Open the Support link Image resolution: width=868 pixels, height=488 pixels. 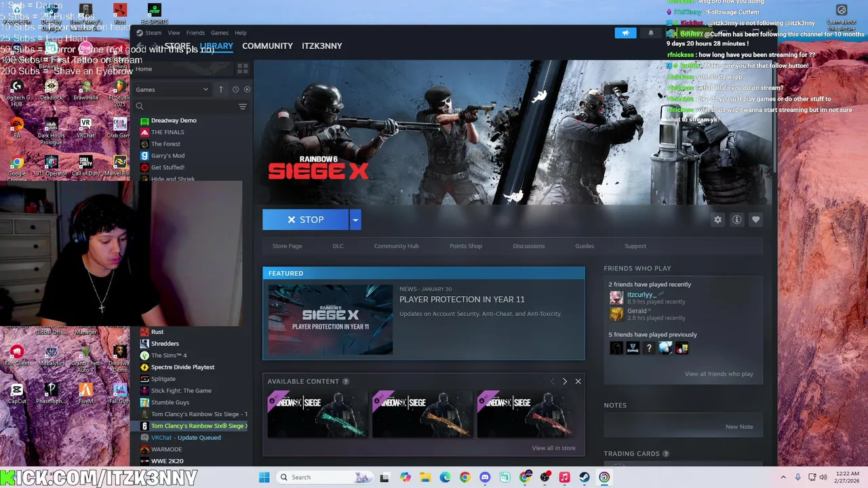tap(635, 246)
